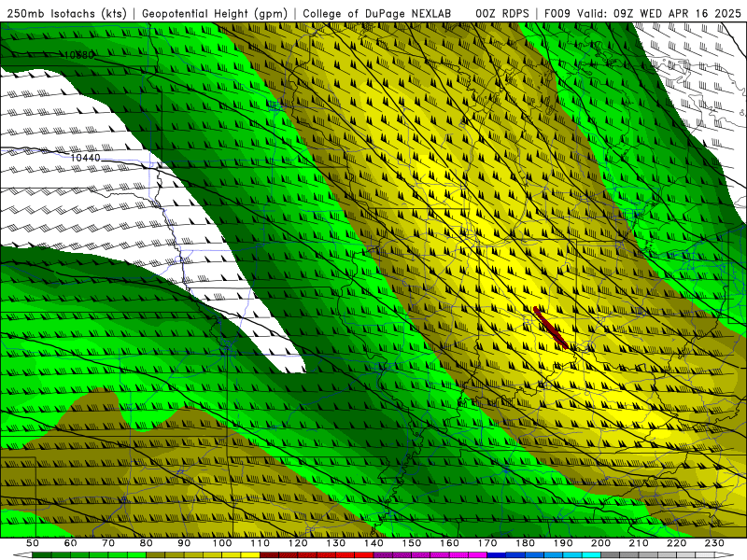The image size is (747, 560).
Task: Click the 220 label on the color scale
Action: (x=676, y=543)
